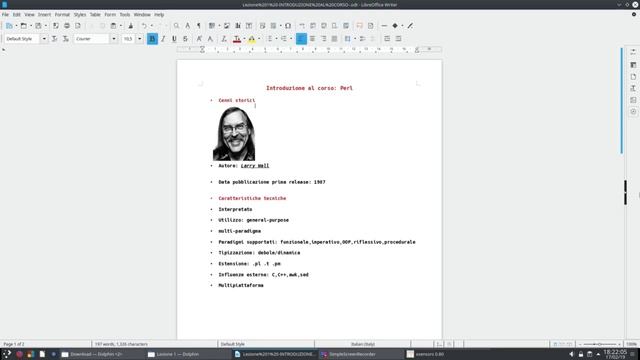Open Paragraph Style dropdown

(x=44, y=39)
